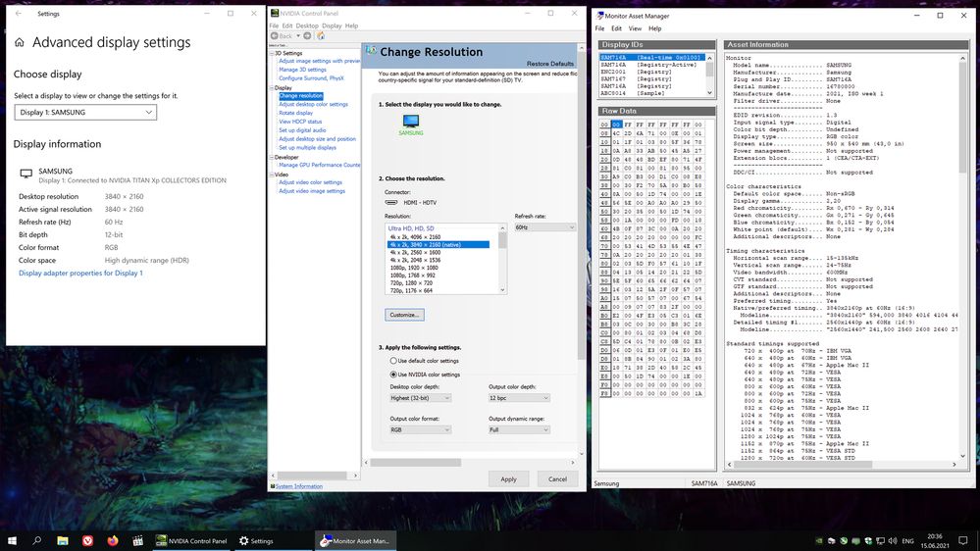Open Monitor Asset Manager View menu

click(x=635, y=28)
